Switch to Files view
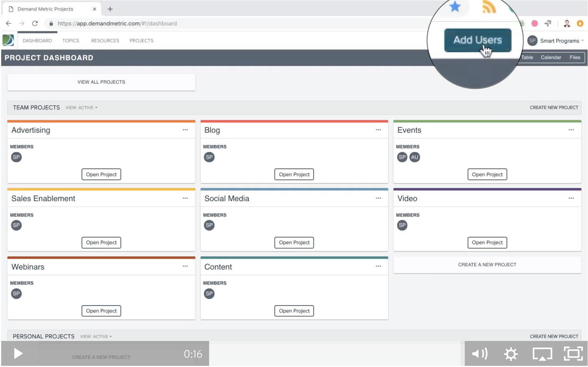 [x=575, y=58]
